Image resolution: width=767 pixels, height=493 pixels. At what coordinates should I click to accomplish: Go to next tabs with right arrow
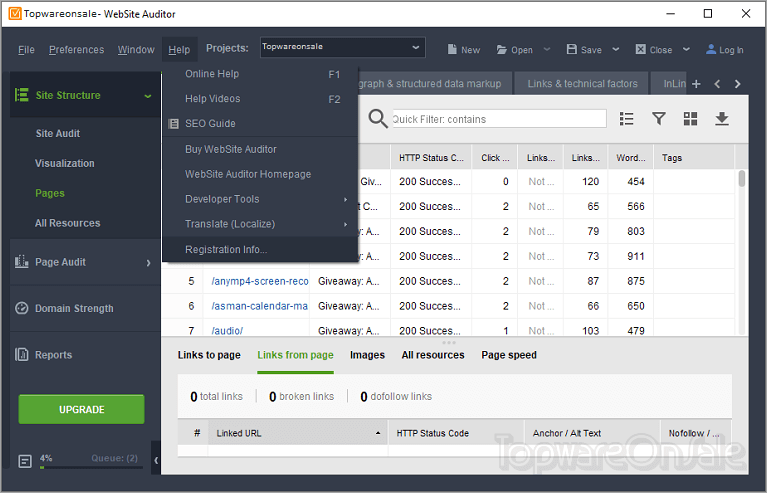pyautogui.click(x=738, y=84)
